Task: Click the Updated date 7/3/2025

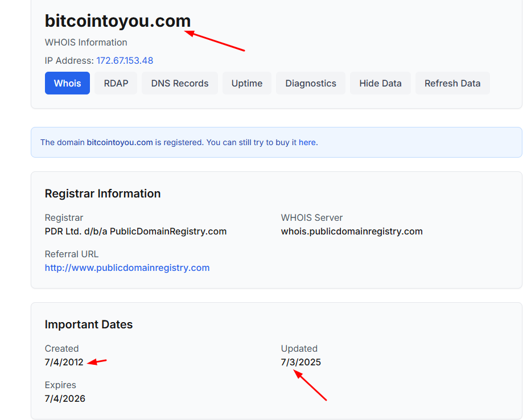Action: (x=301, y=362)
